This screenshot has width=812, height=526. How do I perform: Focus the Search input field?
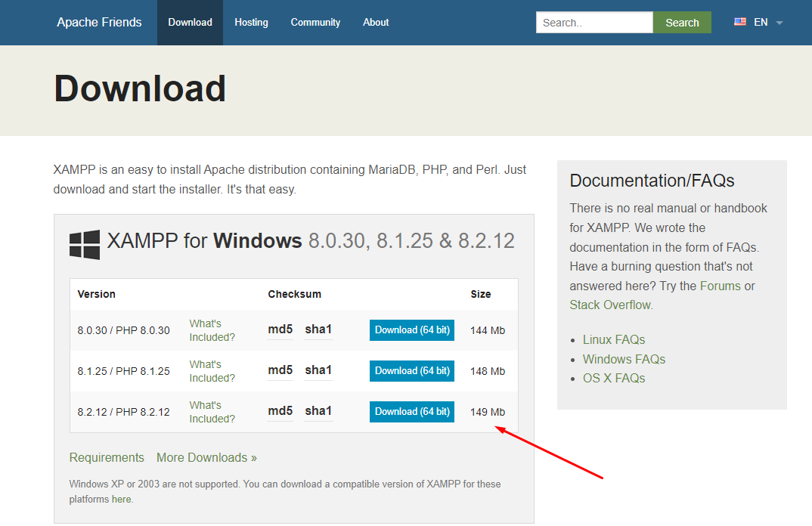[594, 23]
